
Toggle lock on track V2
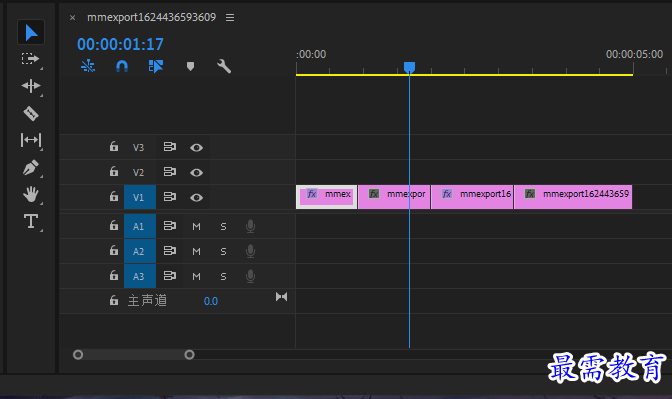pyautogui.click(x=114, y=171)
